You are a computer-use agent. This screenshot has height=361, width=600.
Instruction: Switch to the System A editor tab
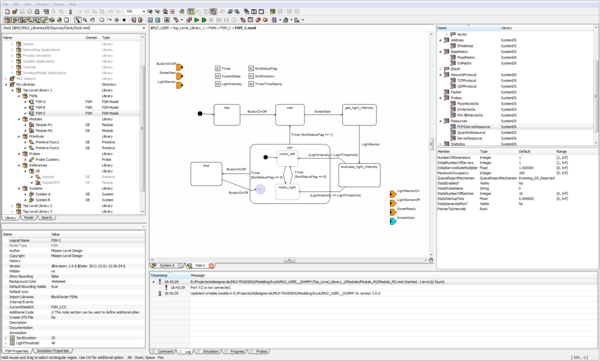167,265
